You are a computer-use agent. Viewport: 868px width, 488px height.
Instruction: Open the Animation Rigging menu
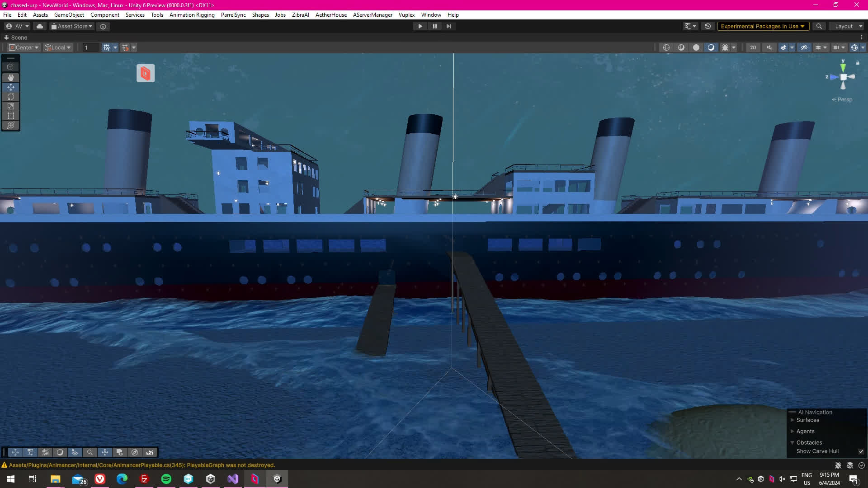[x=192, y=15]
